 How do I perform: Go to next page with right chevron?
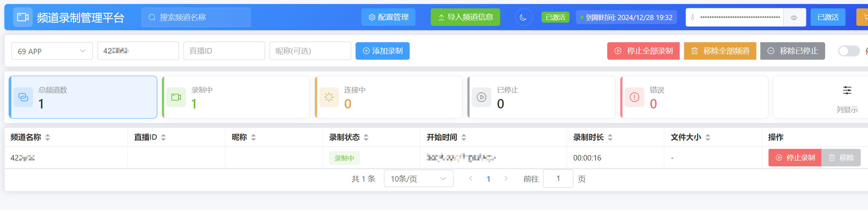[x=506, y=178]
